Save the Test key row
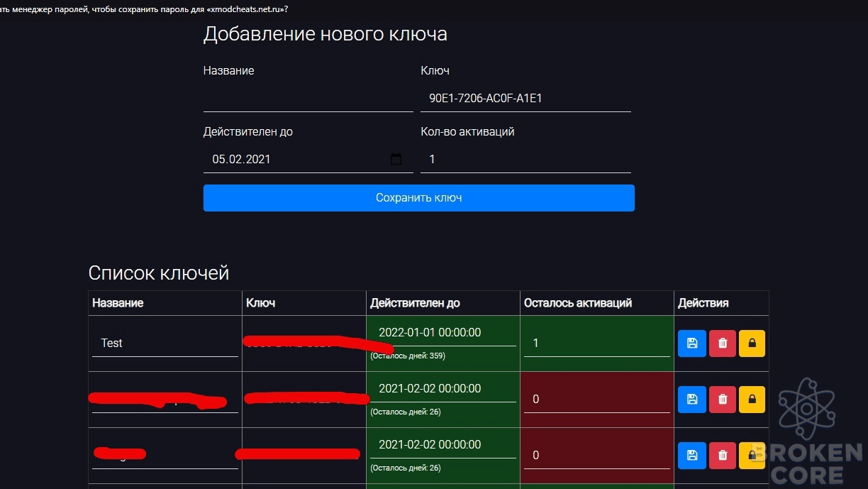868x489 pixels. [692, 344]
